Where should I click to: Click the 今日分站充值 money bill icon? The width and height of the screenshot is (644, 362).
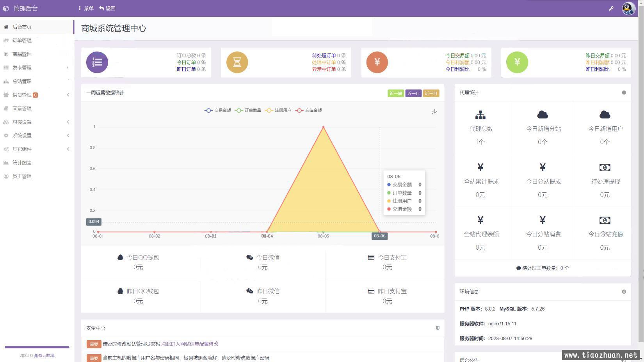pyautogui.click(x=605, y=220)
